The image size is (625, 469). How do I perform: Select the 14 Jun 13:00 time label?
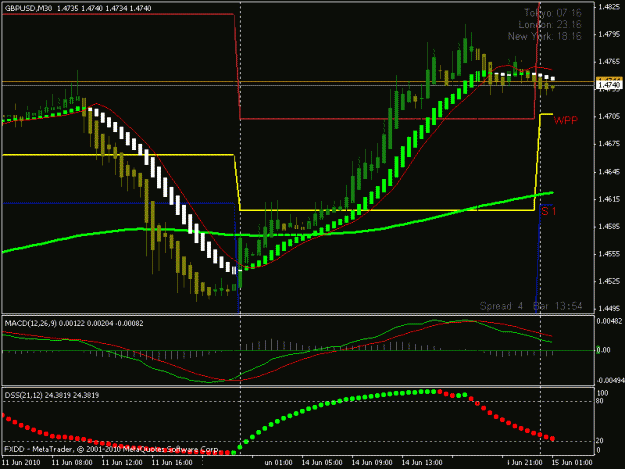tap(422, 463)
